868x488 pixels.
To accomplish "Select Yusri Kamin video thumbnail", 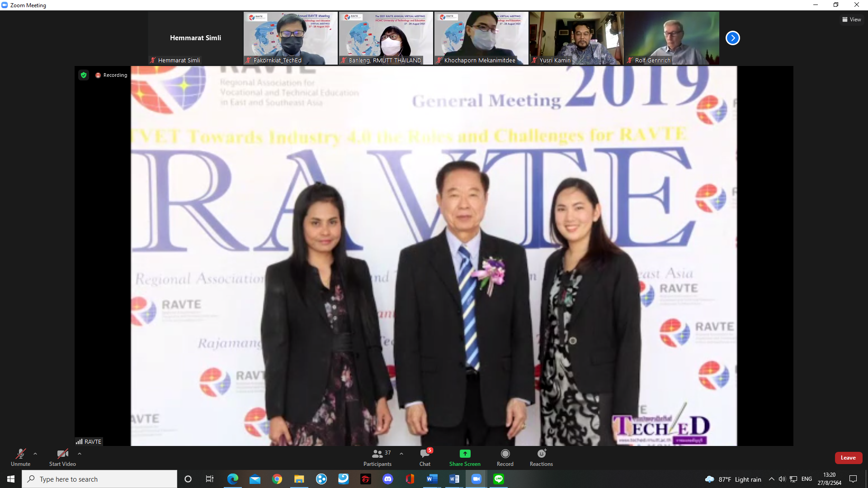I will [x=577, y=38].
